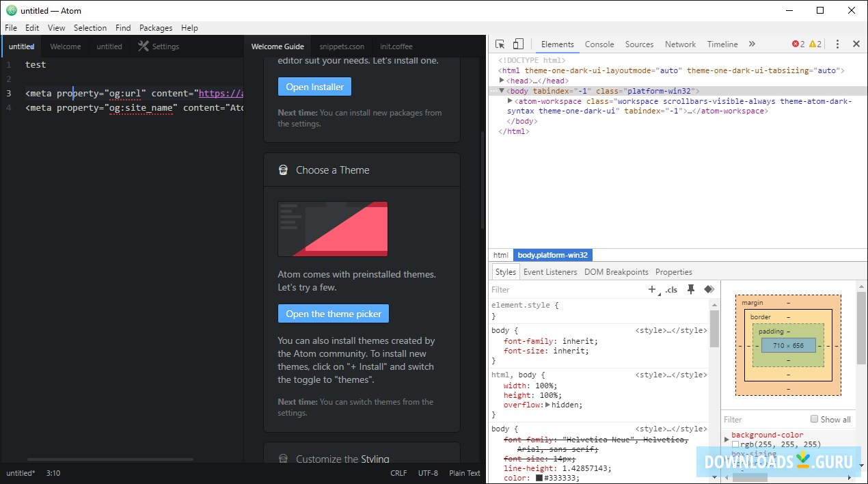The height and width of the screenshot is (484, 868).
Task: Enable the Show all checkbox
Action: tap(814, 419)
